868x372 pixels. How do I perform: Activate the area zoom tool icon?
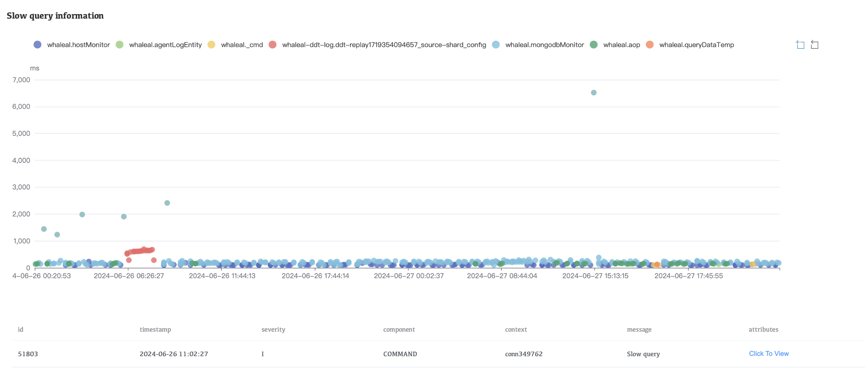tap(800, 45)
